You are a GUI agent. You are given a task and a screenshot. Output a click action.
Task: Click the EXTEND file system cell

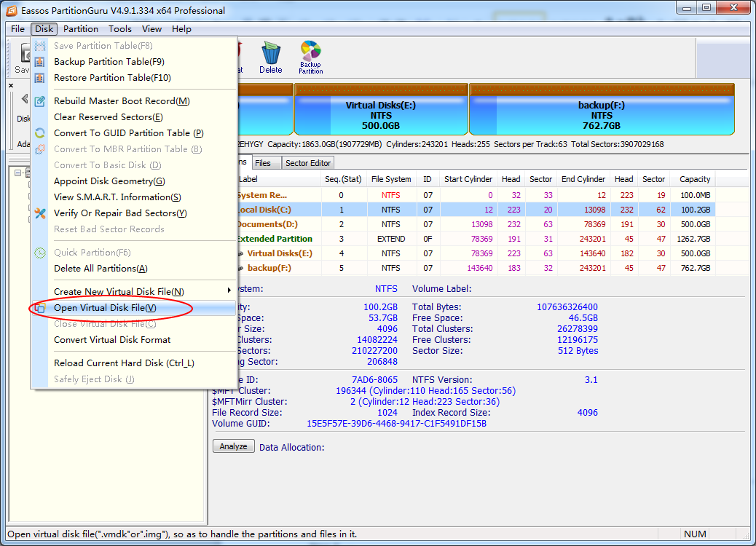click(x=391, y=239)
